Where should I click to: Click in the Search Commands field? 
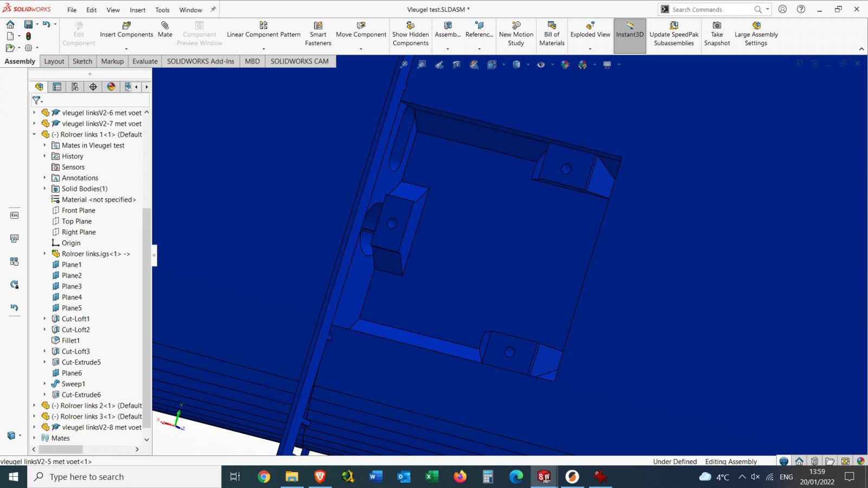pos(711,10)
